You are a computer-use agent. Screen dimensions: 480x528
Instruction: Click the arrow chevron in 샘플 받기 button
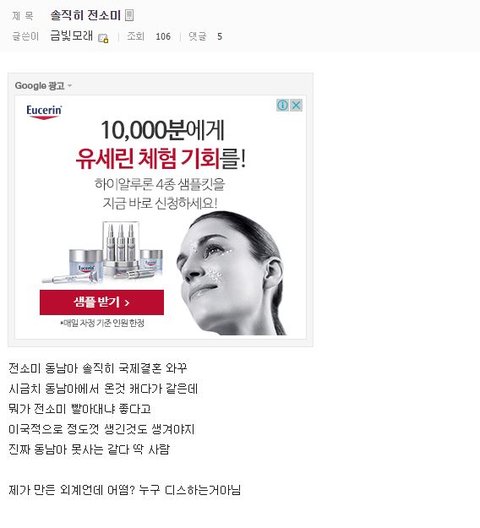tap(127, 303)
